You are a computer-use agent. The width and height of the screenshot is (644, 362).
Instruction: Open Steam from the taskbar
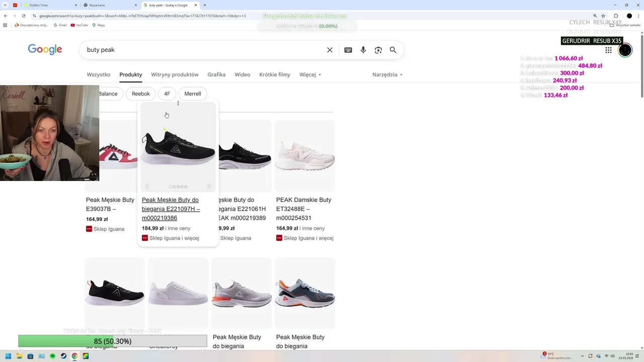(63, 356)
